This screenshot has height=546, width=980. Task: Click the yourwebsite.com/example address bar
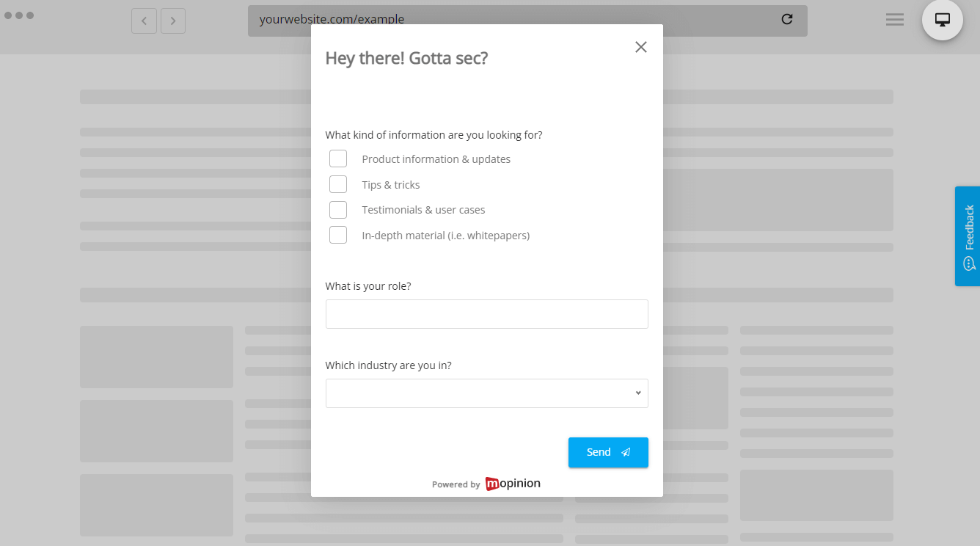(x=332, y=19)
